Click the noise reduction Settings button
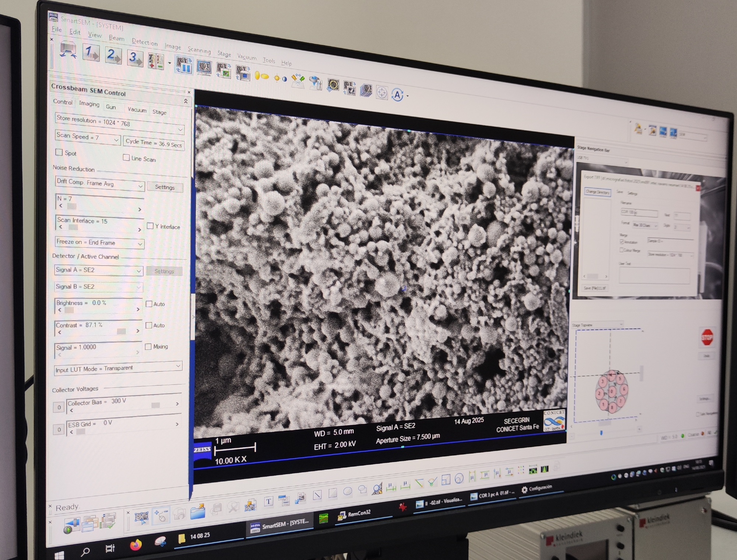Viewport: 737px width, 560px height. click(x=165, y=187)
